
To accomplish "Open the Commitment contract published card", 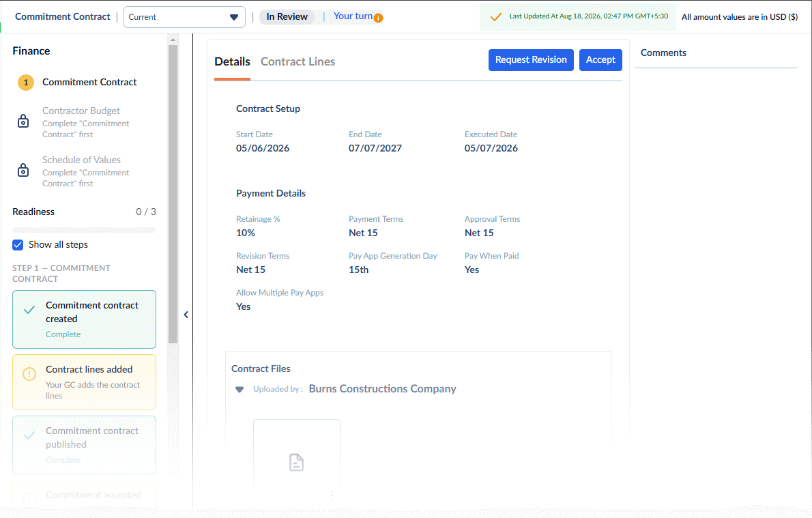I will (x=84, y=445).
